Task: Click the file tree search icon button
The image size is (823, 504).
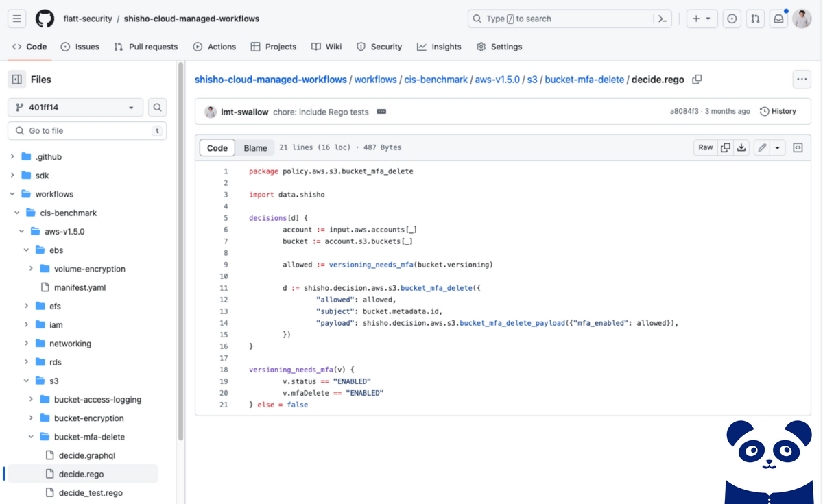Action: [x=158, y=107]
